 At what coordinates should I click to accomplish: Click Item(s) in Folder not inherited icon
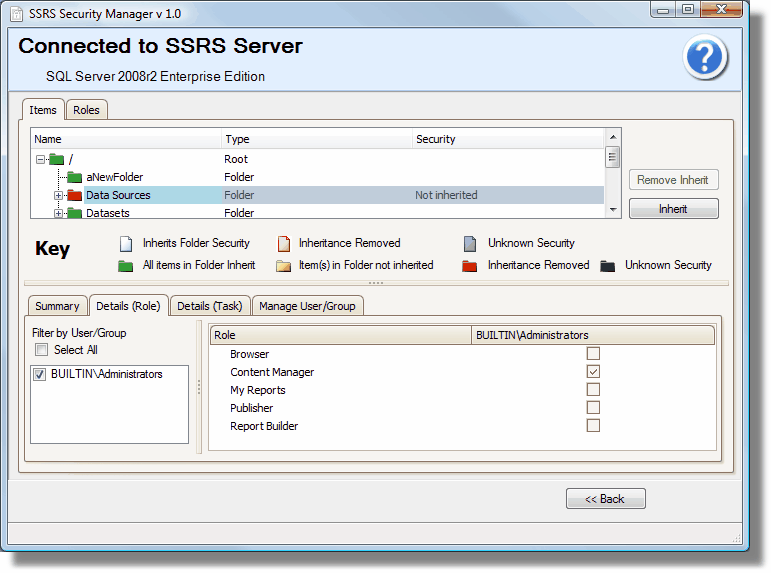tap(283, 266)
